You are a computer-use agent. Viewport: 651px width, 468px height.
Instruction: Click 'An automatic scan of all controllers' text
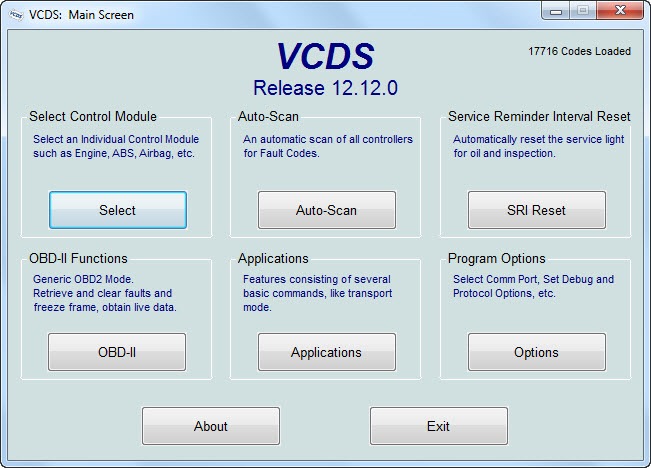(x=328, y=139)
